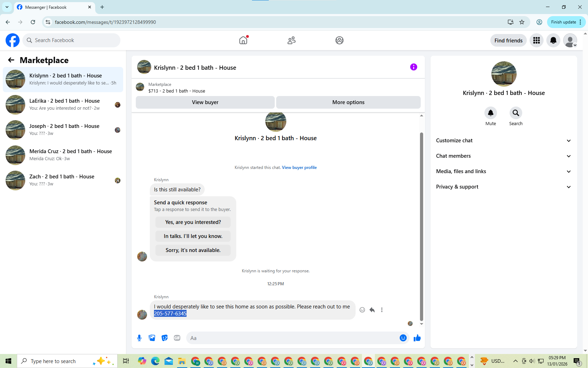Click the large listing photo in right panel
588x368 pixels.
(504, 74)
